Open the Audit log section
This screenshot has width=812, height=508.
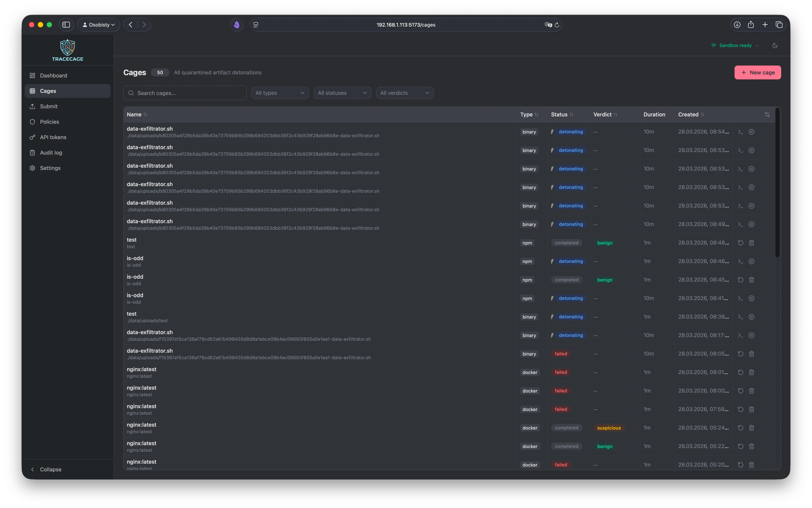point(51,152)
